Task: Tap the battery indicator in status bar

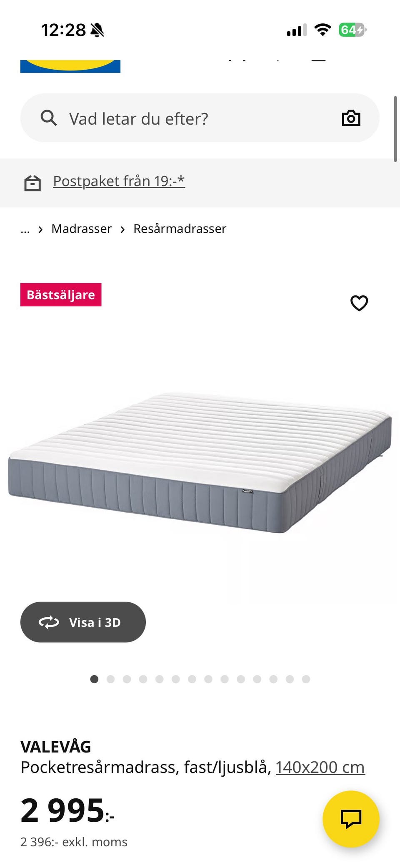Action: [x=352, y=30]
